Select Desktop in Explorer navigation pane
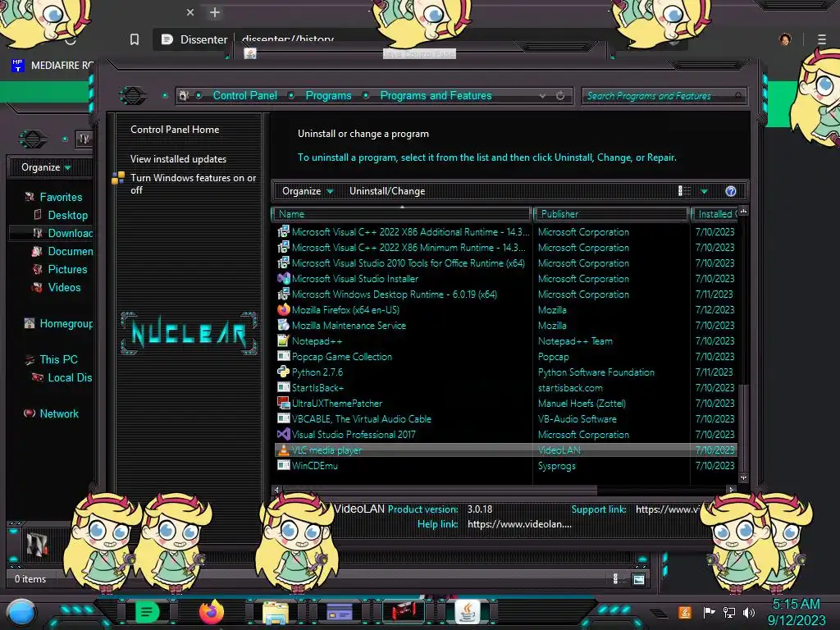 coord(67,216)
